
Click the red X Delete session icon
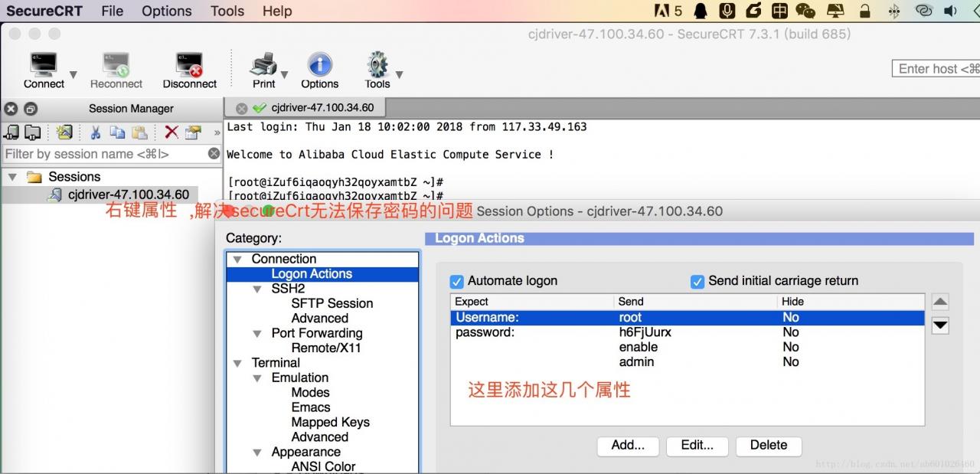[171, 132]
